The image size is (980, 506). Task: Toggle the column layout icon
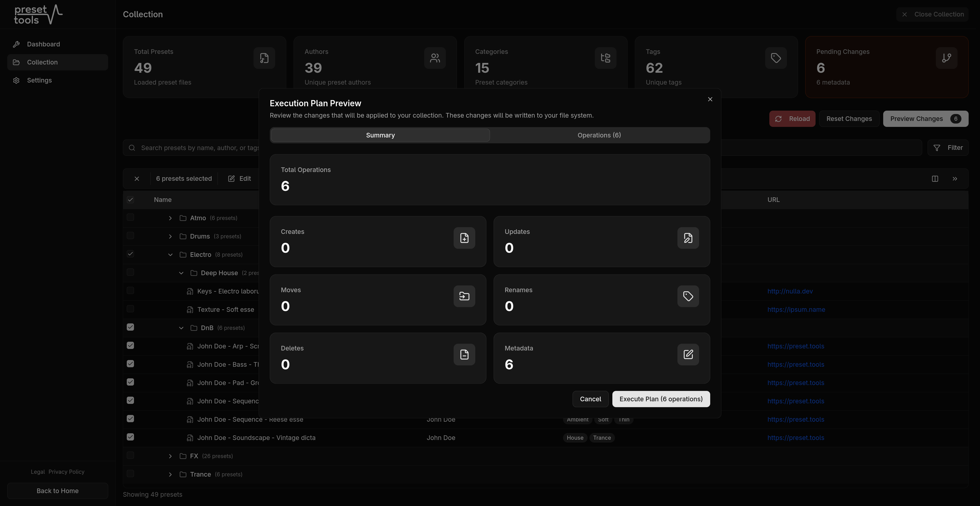(x=935, y=179)
